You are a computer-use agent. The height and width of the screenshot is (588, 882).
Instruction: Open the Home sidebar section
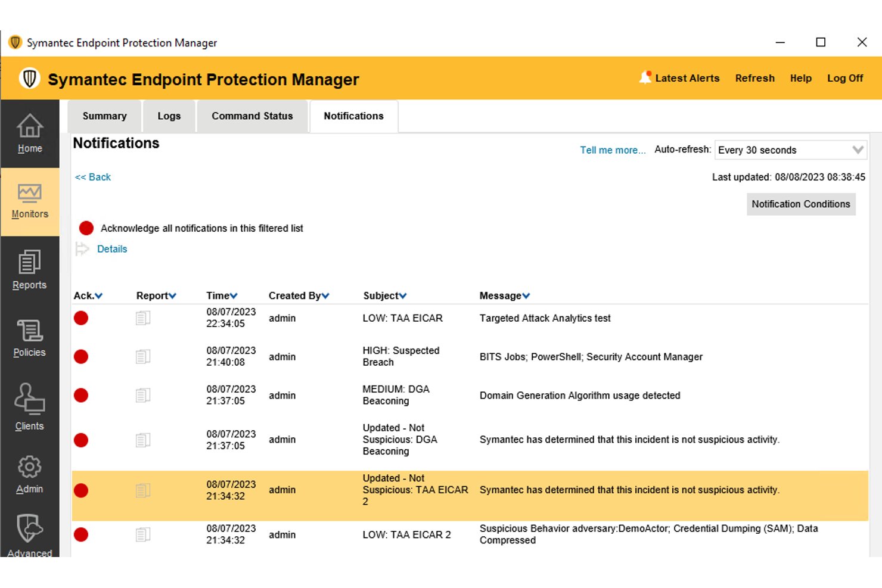(30, 133)
